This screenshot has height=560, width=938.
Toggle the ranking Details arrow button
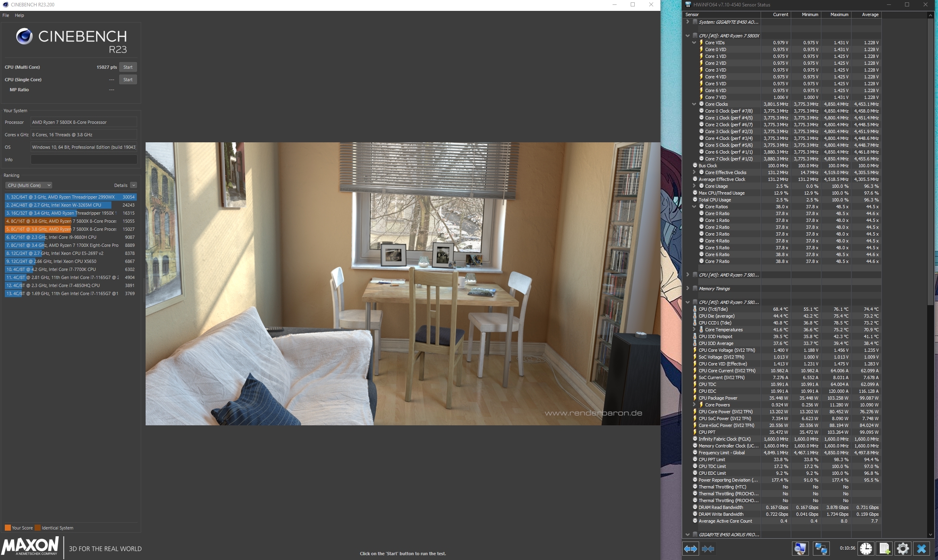pyautogui.click(x=134, y=185)
